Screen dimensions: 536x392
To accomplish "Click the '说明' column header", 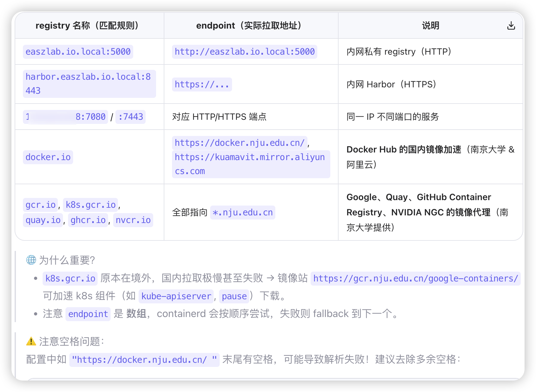I will (x=430, y=25).
